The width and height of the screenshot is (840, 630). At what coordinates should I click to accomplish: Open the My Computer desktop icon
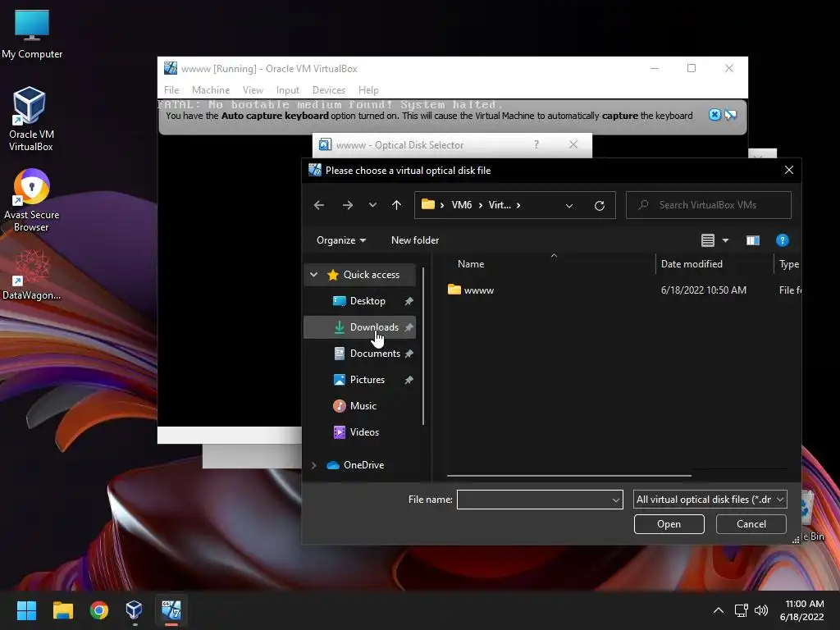(32, 34)
